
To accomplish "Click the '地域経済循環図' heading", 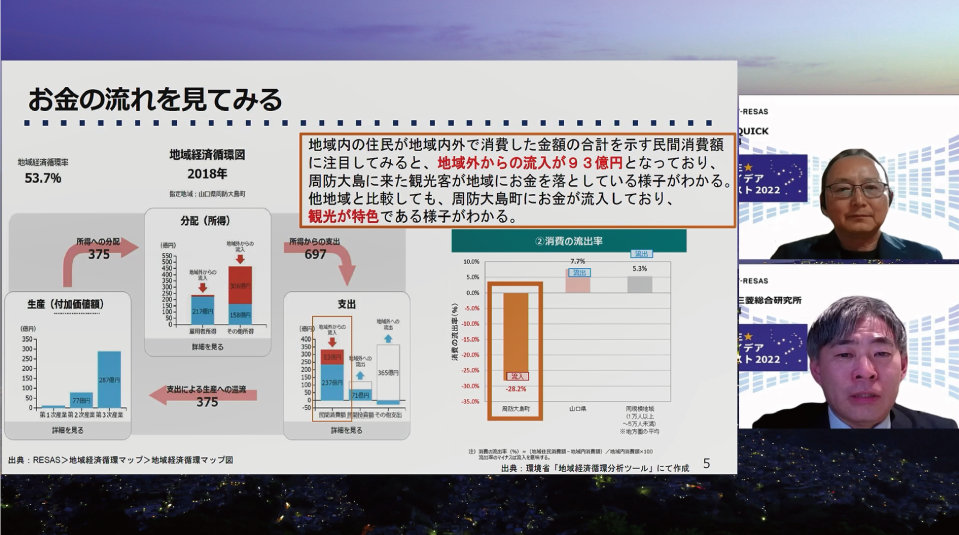I will (x=207, y=155).
